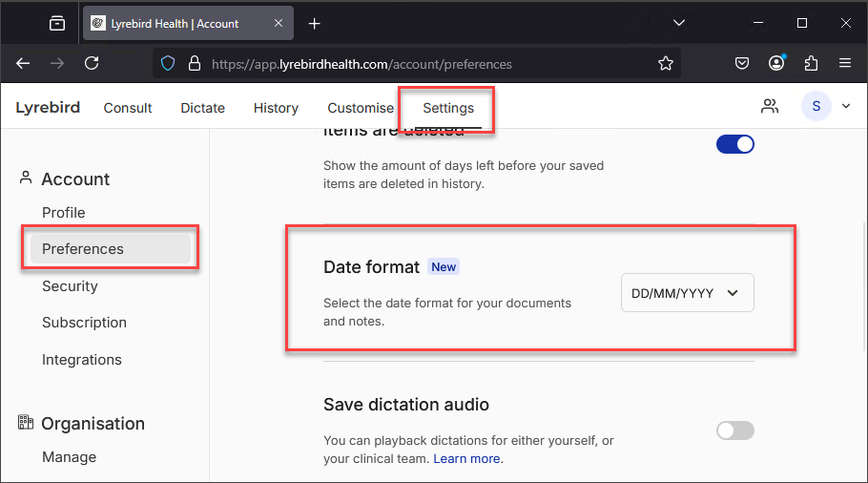Viewport: 868px width, 483px height.
Task: Open Profile in the Account sidebar
Action: click(x=64, y=213)
